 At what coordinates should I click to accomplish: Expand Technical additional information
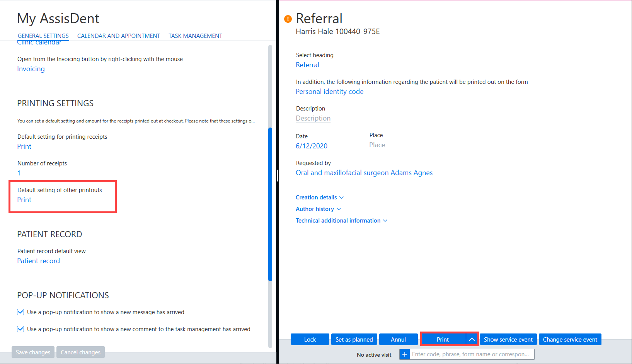(x=341, y=221)
